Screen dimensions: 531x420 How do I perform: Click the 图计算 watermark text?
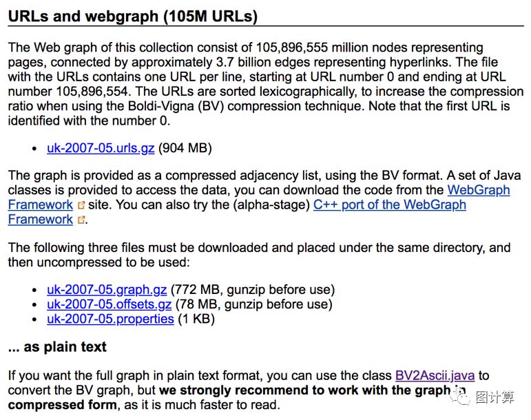(494, 398)
